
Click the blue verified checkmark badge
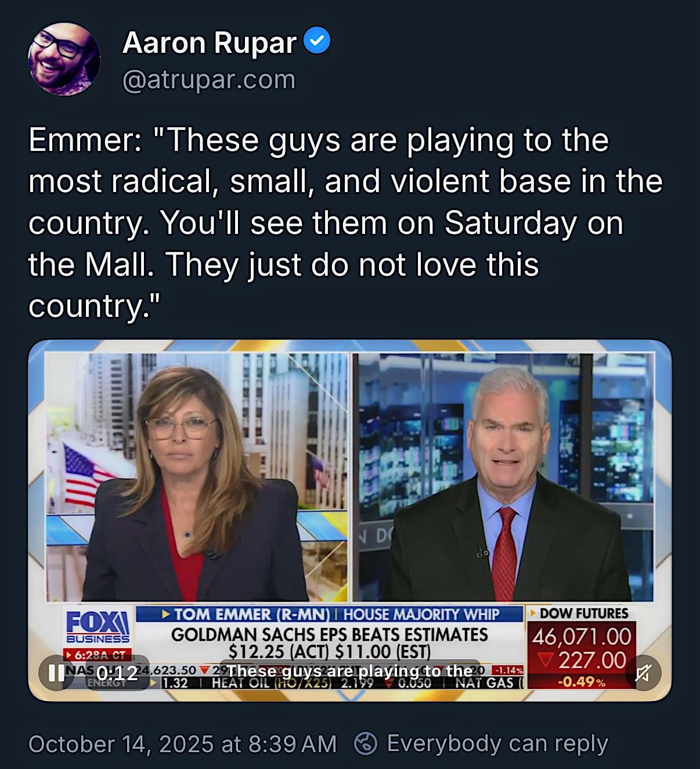point(317,42)
